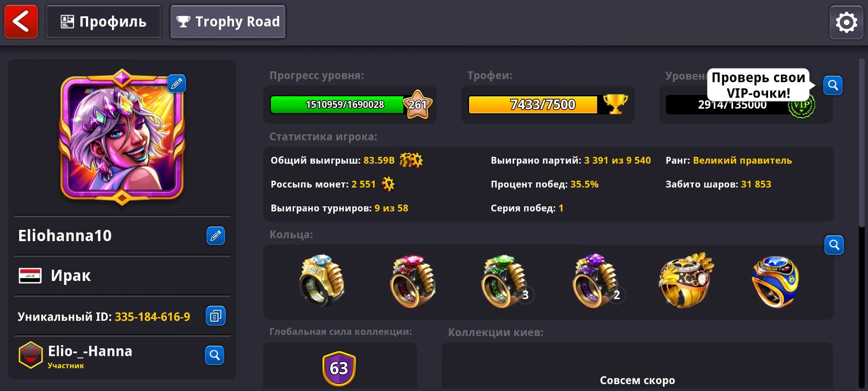
Task: Switch to the Профиль tab
Action: pyautogui.click(x=103, y=22)
